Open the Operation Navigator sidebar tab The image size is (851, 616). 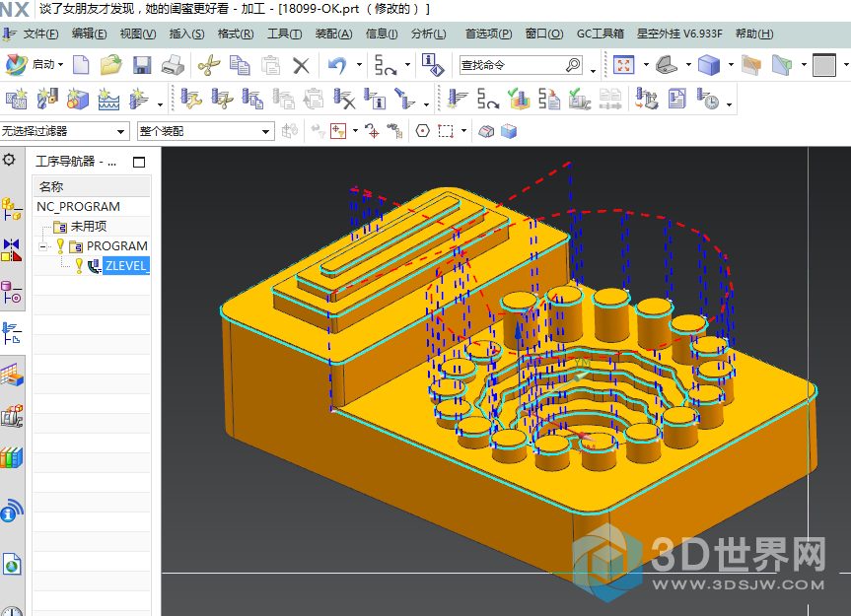coord(11,332)
